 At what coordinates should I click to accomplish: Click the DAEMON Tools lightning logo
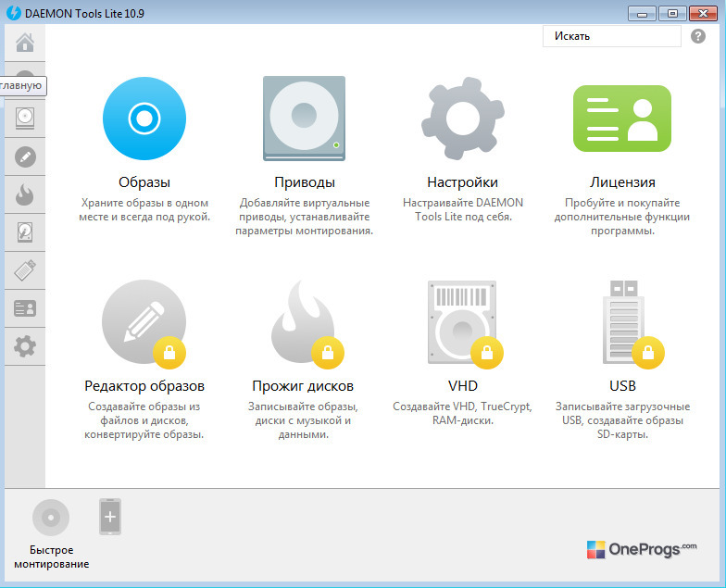13,13
